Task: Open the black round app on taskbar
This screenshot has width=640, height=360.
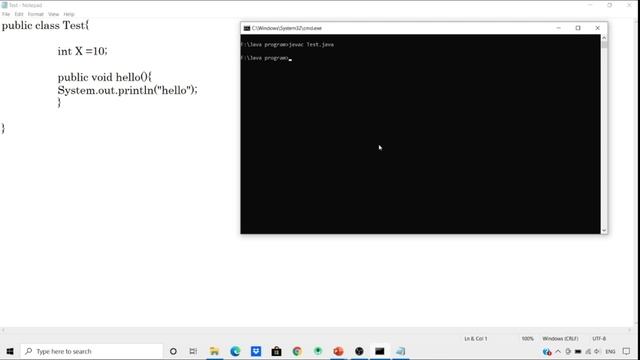Action: coord(359,351)
